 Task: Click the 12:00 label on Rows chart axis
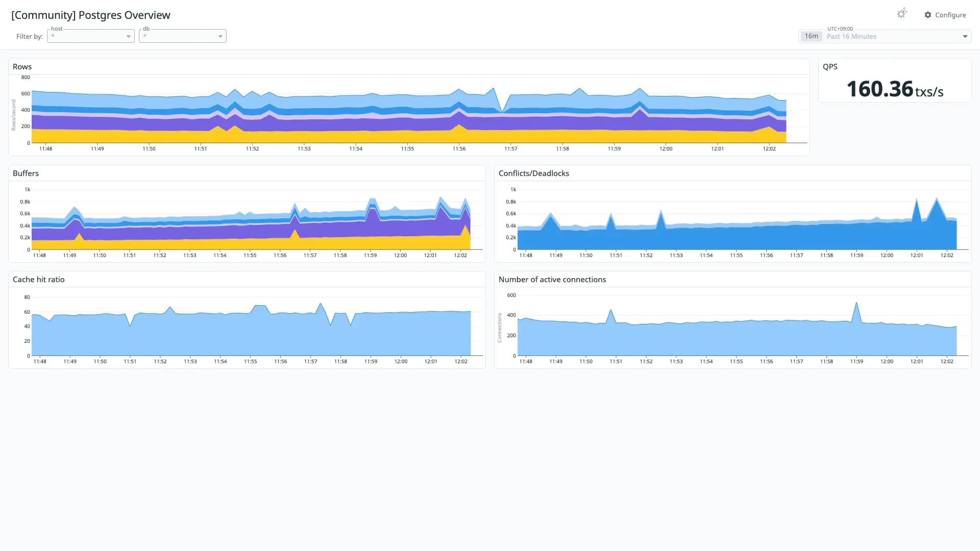[x=666, y=149]
